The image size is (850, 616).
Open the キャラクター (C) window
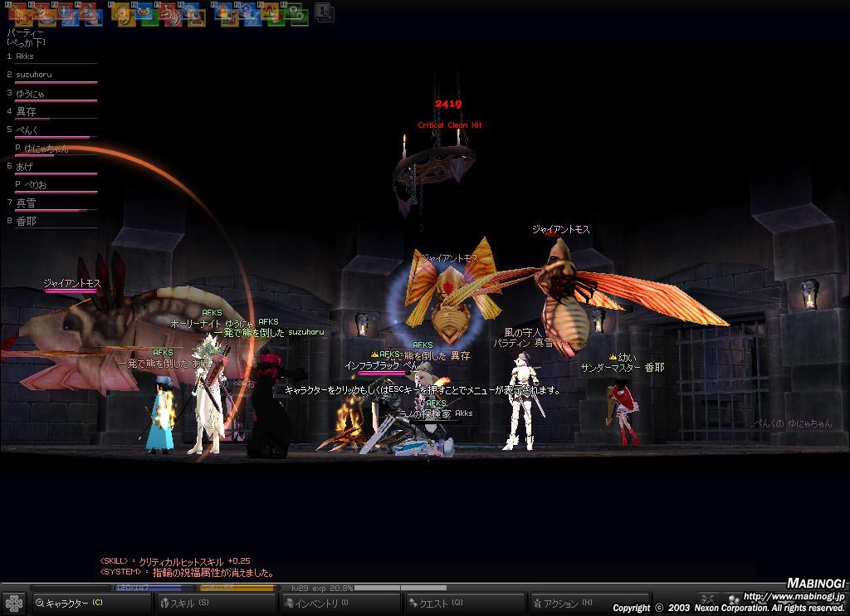pyautogui.click(x=91, y=603)
